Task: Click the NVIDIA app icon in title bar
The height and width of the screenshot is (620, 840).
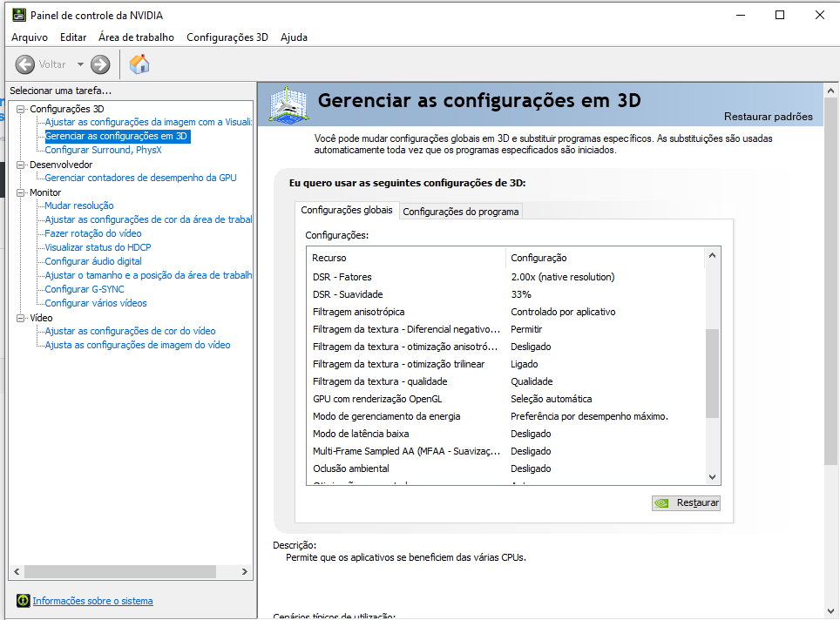Action: pyautogui.click(x=19, y=15)
